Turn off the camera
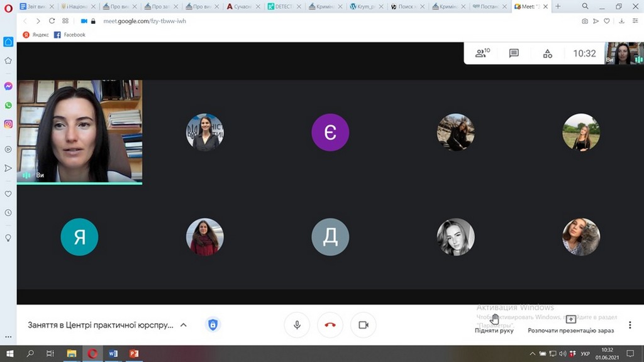This screenshot has height=362, width=644. point(363,325)
